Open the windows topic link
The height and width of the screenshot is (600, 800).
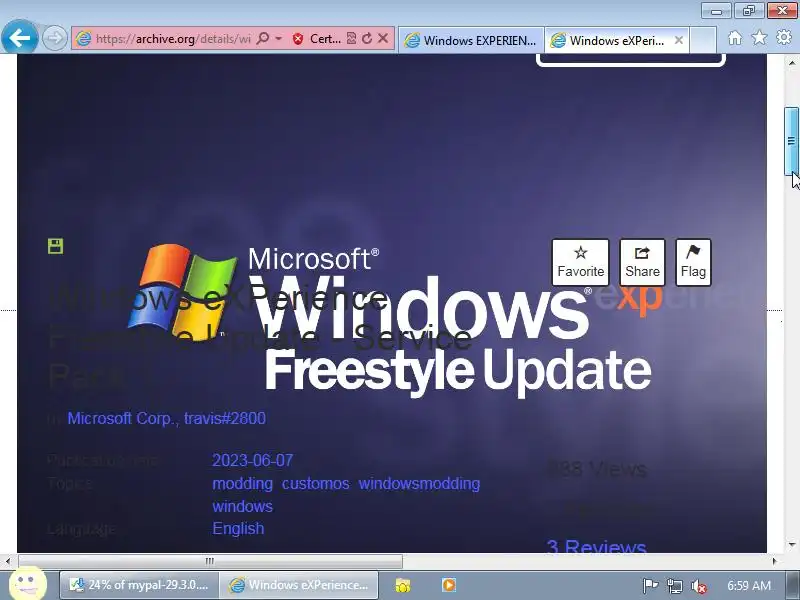click(x=242, y=506)
